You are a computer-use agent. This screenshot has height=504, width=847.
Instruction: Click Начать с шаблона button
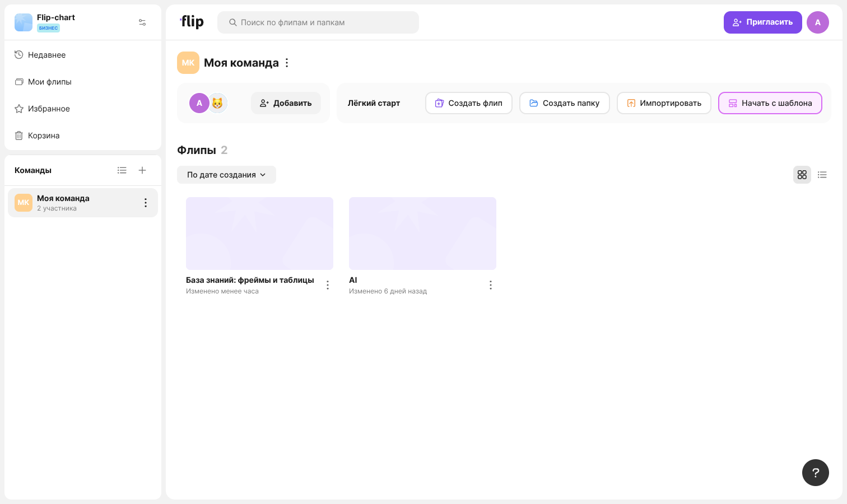(x=770, y=103)
